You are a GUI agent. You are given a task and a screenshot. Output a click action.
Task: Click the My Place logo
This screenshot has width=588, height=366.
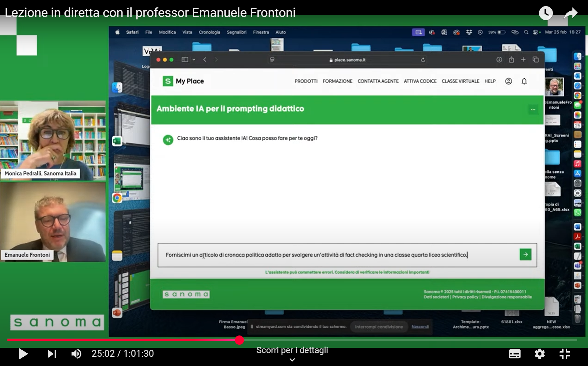(183, 81)
